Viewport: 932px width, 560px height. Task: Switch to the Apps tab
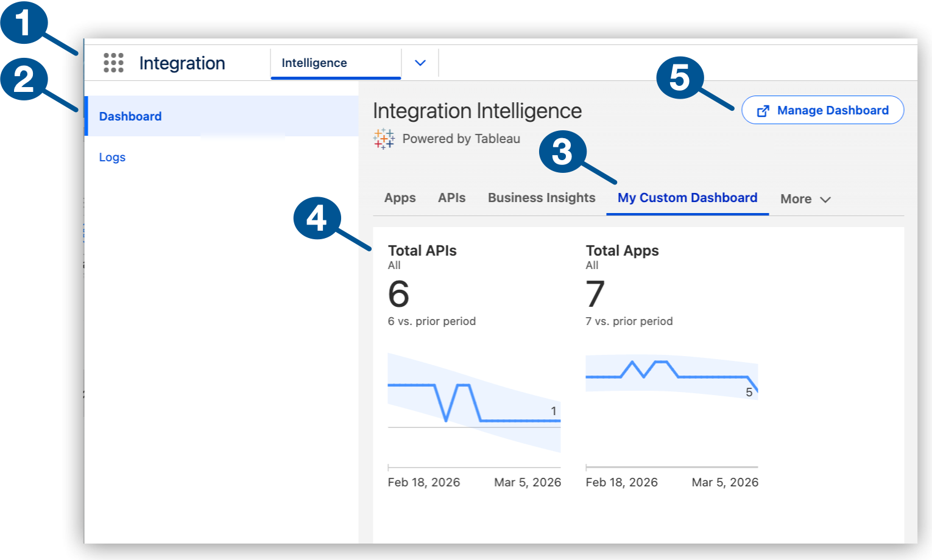pos(400,197)
